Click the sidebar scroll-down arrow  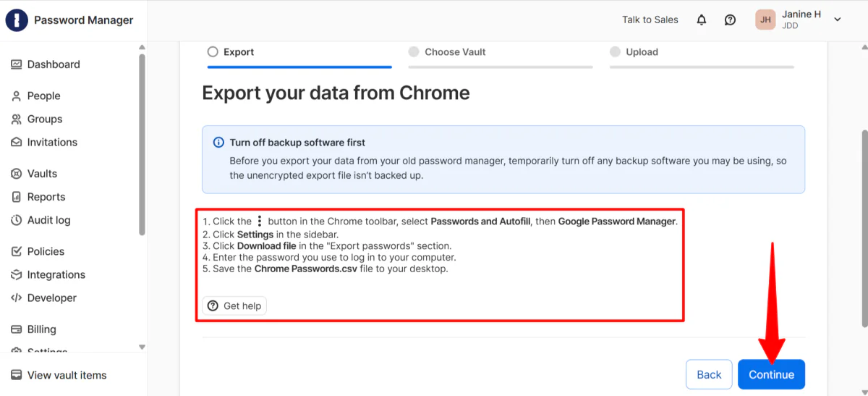pyautogui.click(x=142, y=347)
